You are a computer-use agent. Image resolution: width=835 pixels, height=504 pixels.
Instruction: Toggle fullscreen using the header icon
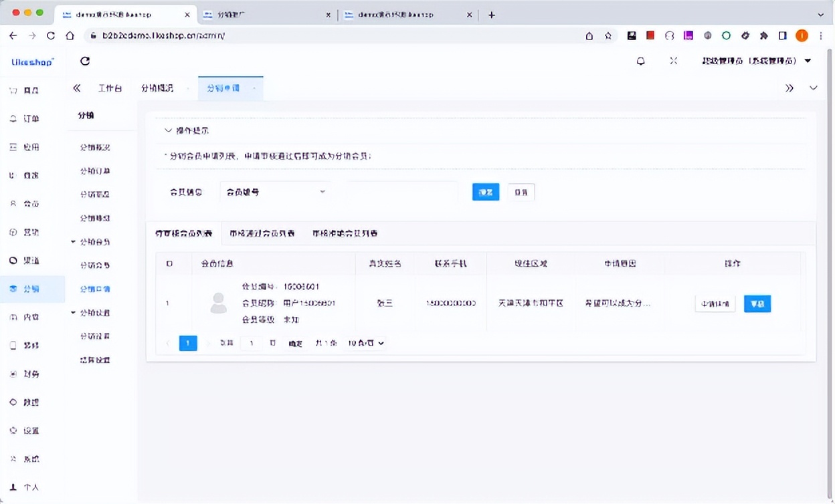click(x=673, y=60)
